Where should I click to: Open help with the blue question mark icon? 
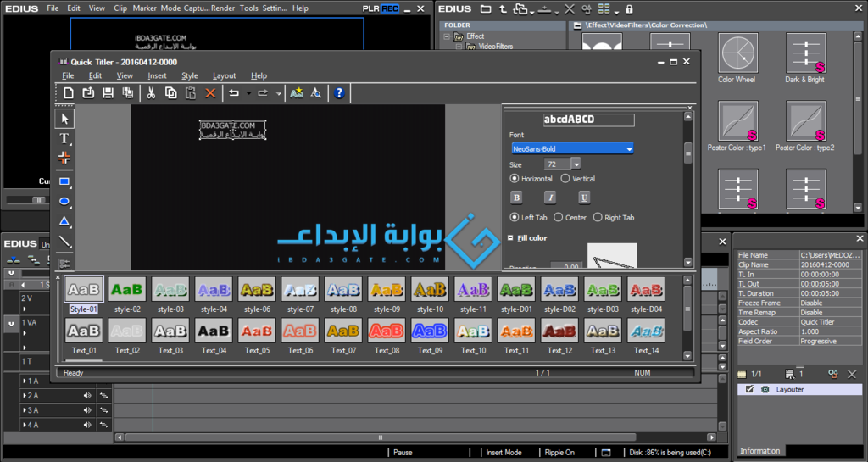click(339, 93)
